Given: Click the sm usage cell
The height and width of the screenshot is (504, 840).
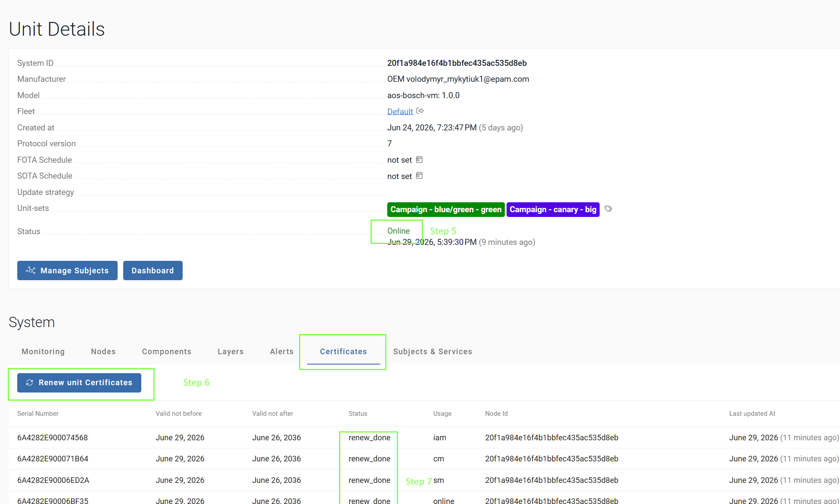Looking at the screenshot, I should (x=439, y=480).
